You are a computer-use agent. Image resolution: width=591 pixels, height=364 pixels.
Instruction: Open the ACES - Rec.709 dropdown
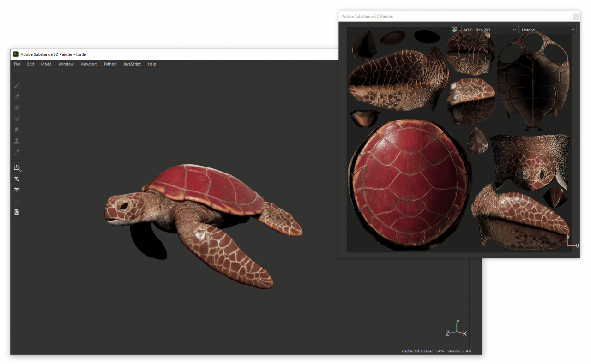pyautogui.click(x=489, y=30)
